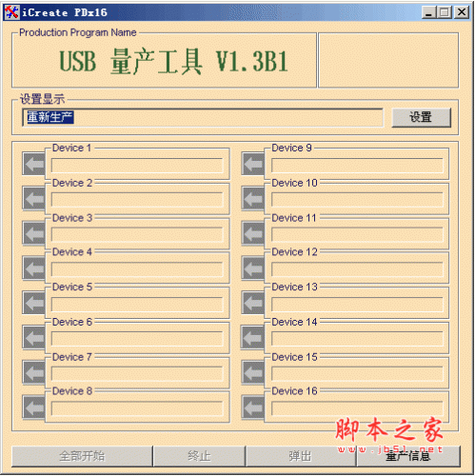Image resolution: width=475 pixels, height=476 pixels.
Task: Open settings with the 设置 button
Action: point(421,117)
